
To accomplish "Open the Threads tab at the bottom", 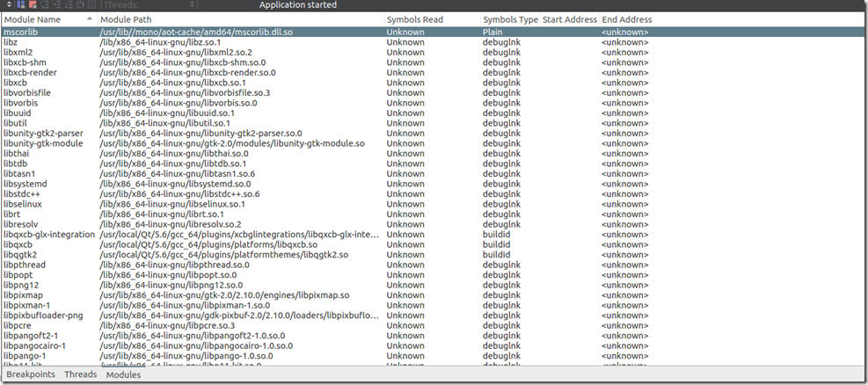I will pos(80,374).
